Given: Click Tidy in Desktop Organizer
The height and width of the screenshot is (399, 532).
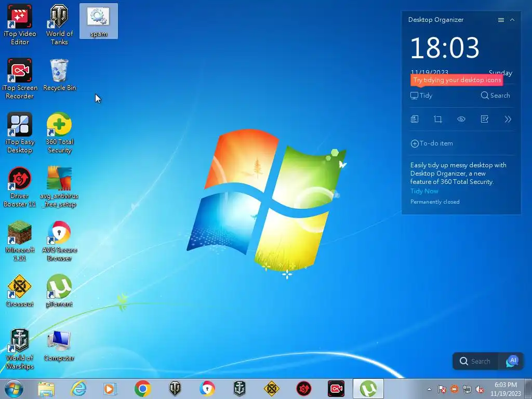Looking at the screenshot, I should (x=421, y=96).
